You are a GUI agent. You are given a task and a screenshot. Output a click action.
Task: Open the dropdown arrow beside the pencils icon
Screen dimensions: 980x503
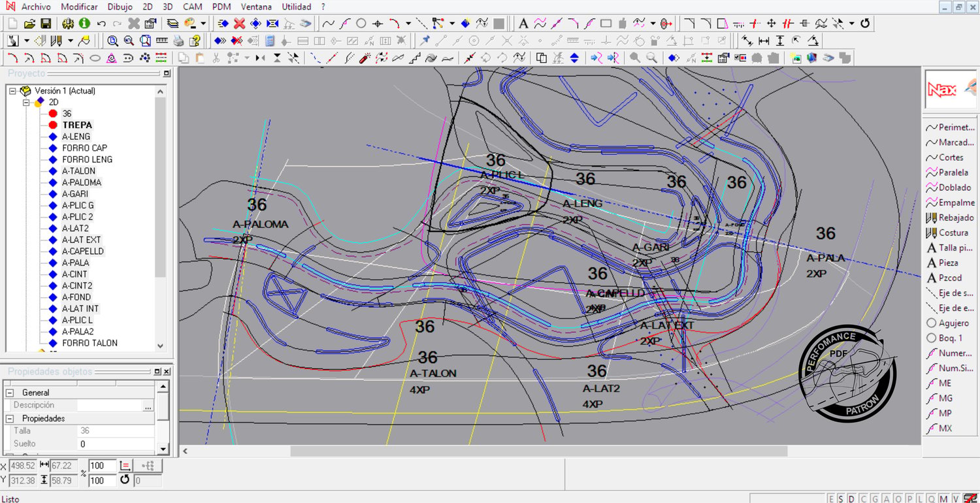pyautogui.click(x=71, y=41)
